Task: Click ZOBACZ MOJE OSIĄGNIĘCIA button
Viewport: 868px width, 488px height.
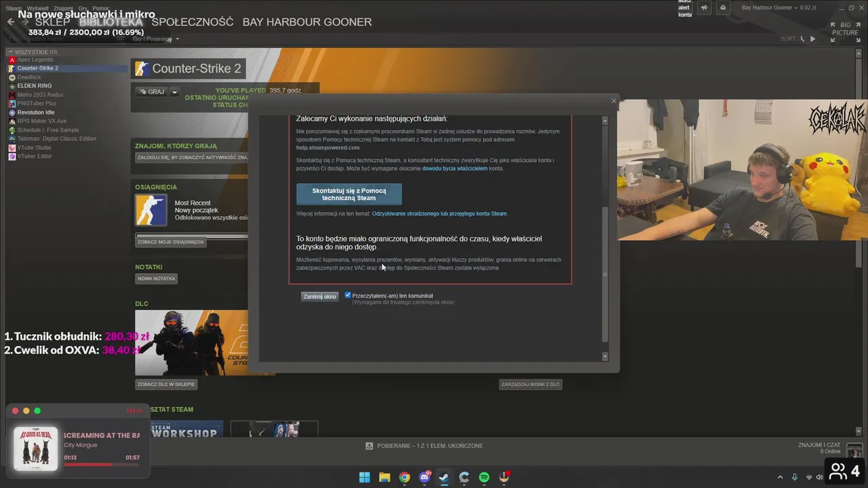Action: tap(171, 242)
